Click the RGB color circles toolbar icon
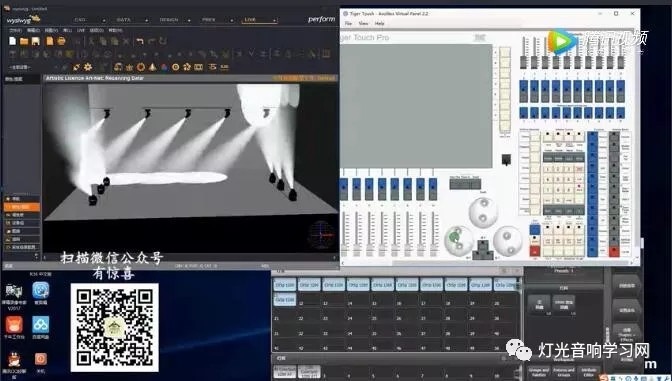This screenshot has width=672, height=381. pyautogui.click(x=164, y=67)
